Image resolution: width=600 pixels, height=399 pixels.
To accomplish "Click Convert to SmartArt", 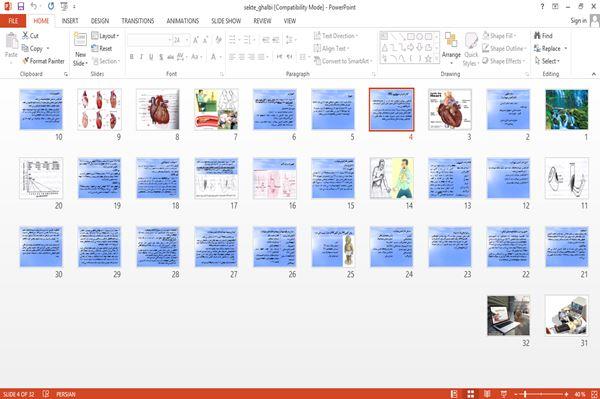I will (x=342, y=61).
